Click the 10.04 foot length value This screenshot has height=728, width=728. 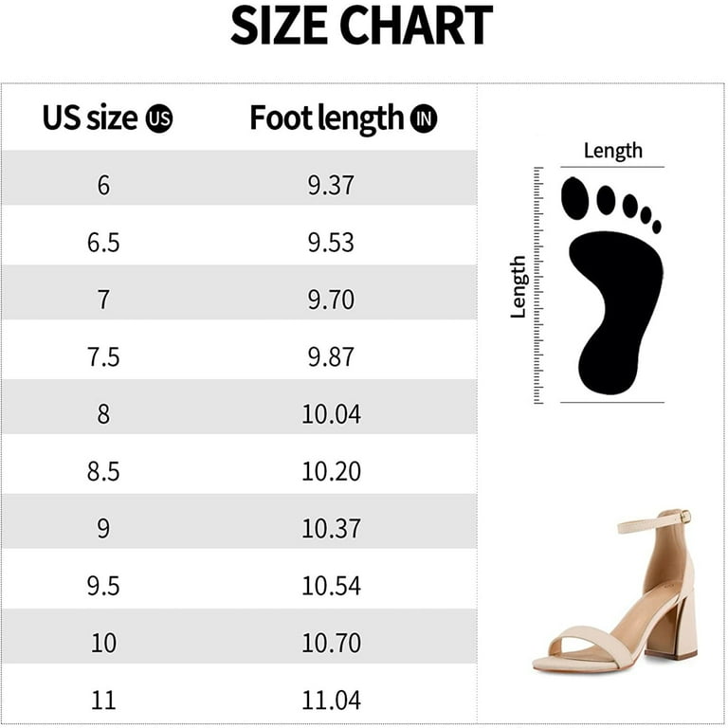pyautogui.click(x=331, y=414)
